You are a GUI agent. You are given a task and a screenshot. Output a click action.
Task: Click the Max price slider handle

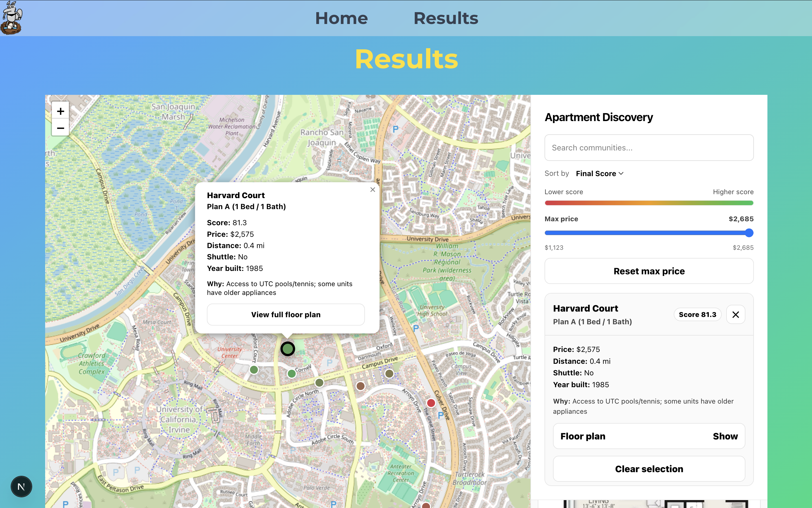pyautogui.click(x=749, y=233)
